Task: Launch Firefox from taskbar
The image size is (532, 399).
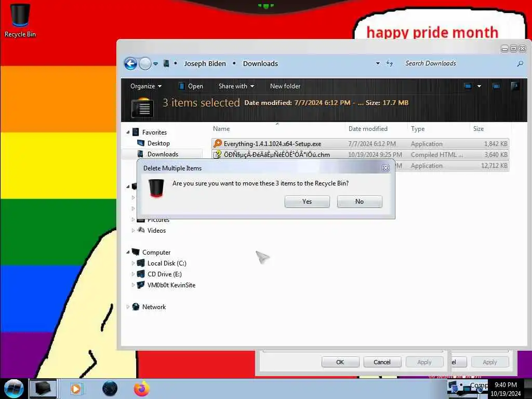Action: click(x=141, y=389)
